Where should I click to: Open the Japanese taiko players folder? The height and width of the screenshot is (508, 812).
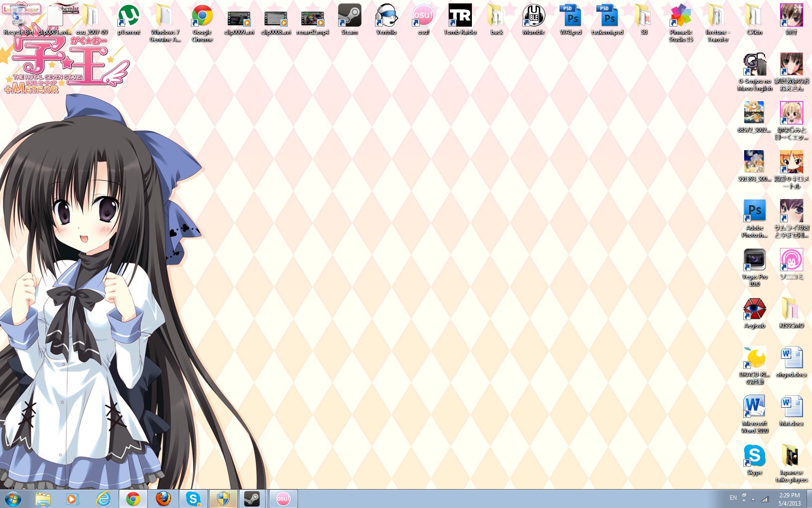(791, 463)
